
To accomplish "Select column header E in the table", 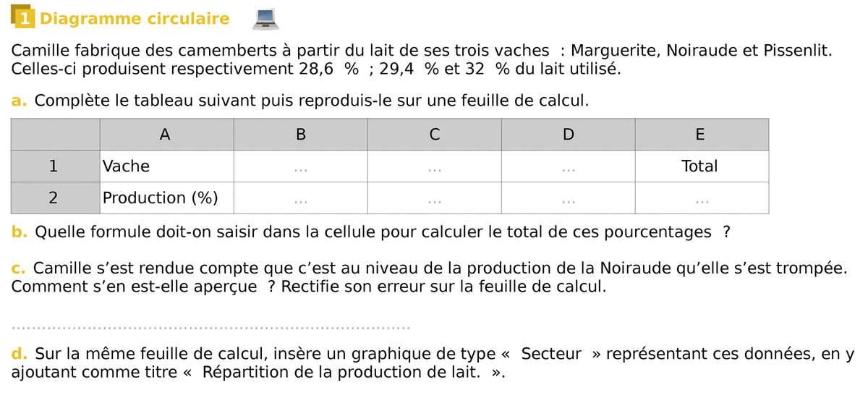I will (700, 134).
